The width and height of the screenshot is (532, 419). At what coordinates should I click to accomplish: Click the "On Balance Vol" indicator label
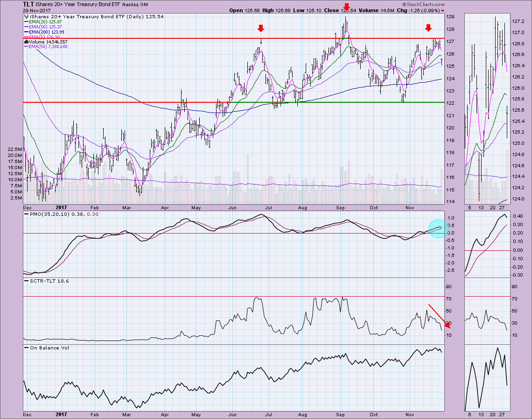[x=49, y=348]
